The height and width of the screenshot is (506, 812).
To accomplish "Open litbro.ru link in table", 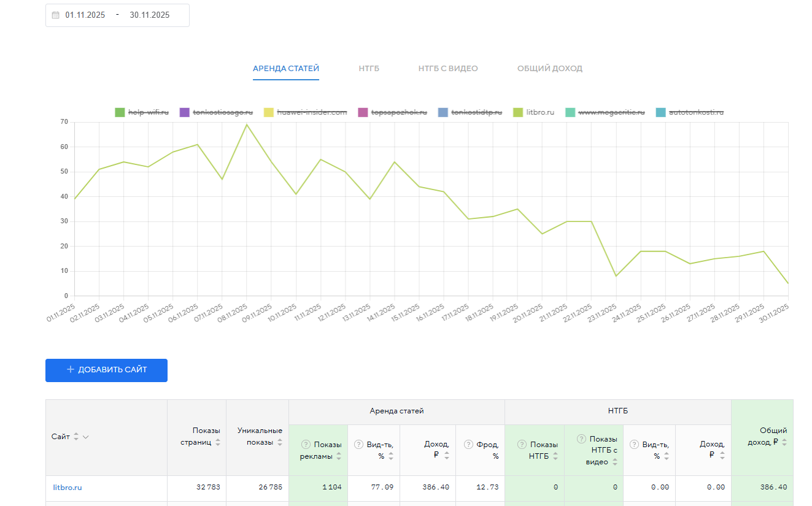I will point(68,488).
